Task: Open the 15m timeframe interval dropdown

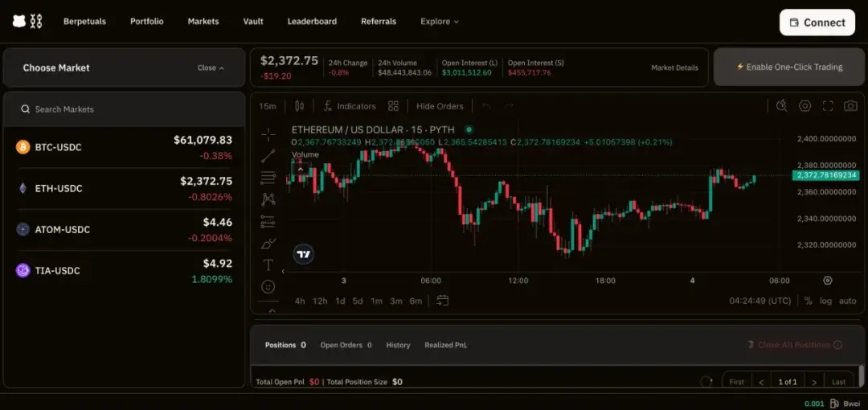Action: (267, 106)
